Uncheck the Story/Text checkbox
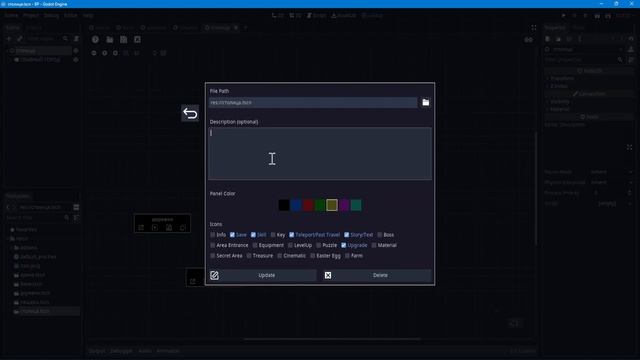 pos(347,235)
